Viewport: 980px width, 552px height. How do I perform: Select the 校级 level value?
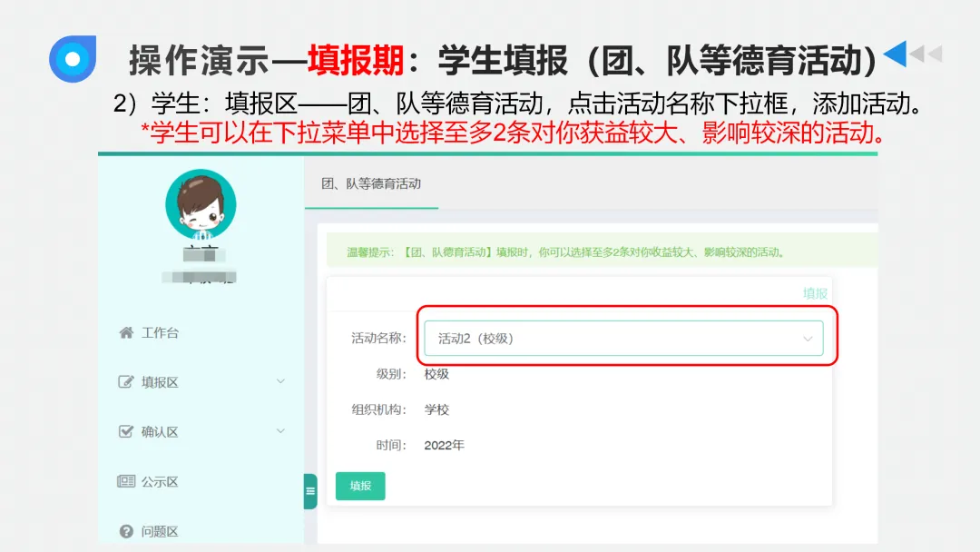pos(438,373)
